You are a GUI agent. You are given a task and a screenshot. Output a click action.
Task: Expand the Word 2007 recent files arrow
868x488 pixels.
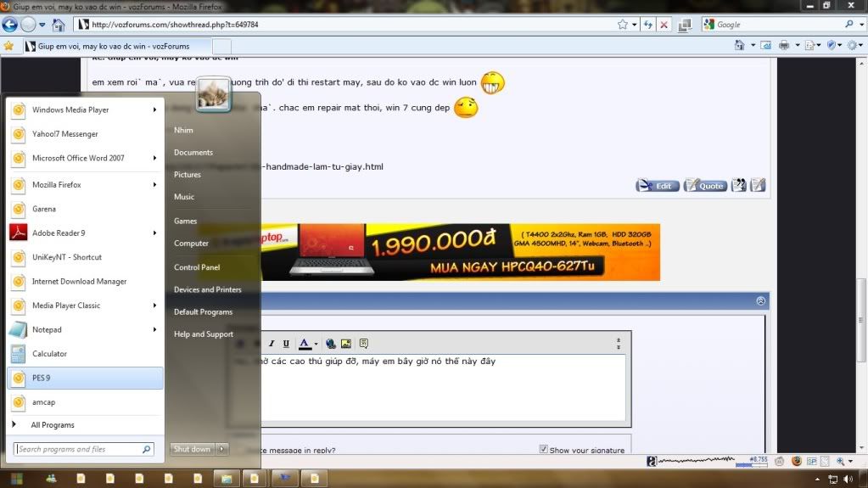coord(154,158)
